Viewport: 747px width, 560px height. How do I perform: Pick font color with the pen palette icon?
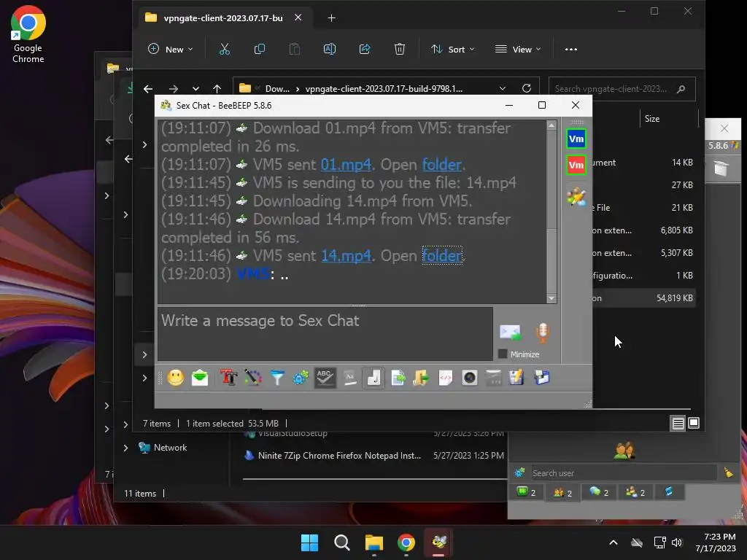253,378
